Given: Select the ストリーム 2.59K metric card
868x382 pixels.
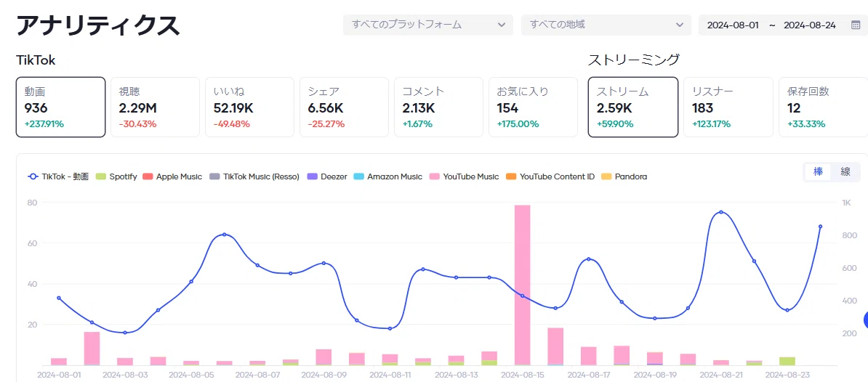Looking at the screenshot, I should pos(633,107).
